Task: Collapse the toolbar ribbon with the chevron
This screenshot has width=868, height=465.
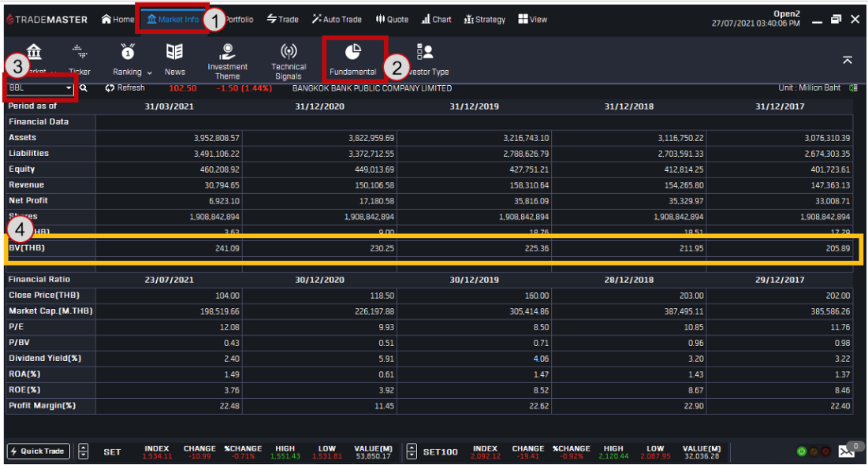Action: (848, 60)
